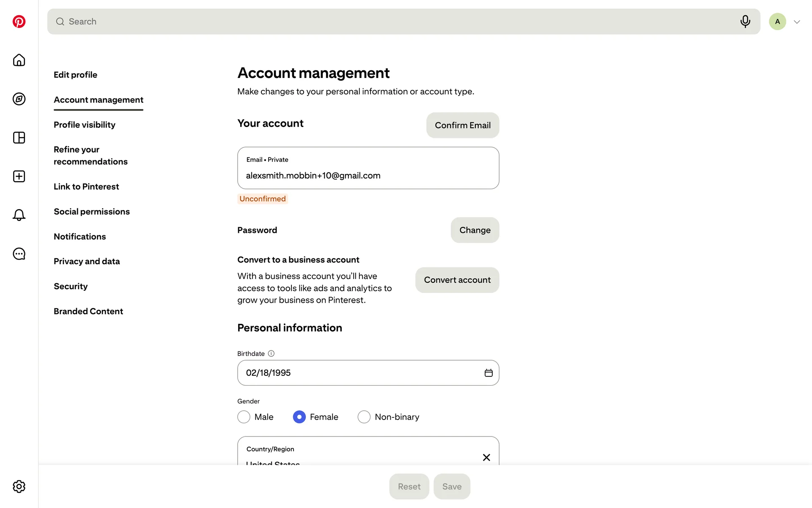The image size is (812, 508).
Task: Choose Non-binary gender option
Action: pyautogui.click(x=364, y=417)
